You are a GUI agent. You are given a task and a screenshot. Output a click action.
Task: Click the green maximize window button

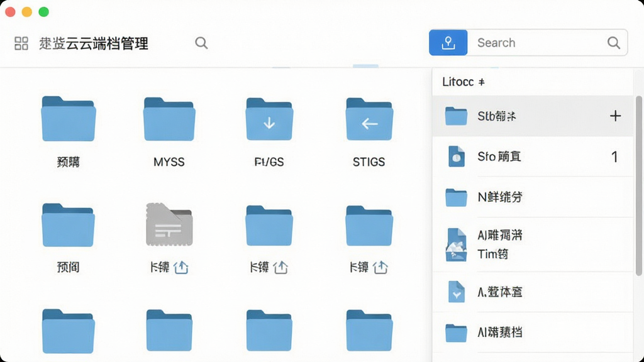click(x=43, y=12)
